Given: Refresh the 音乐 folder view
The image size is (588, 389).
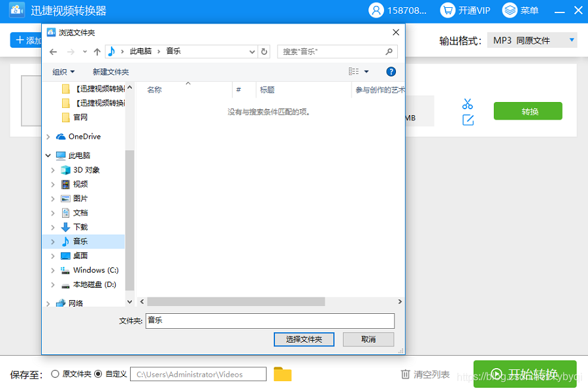Looking at the screenshot, I should click(264, 52).
